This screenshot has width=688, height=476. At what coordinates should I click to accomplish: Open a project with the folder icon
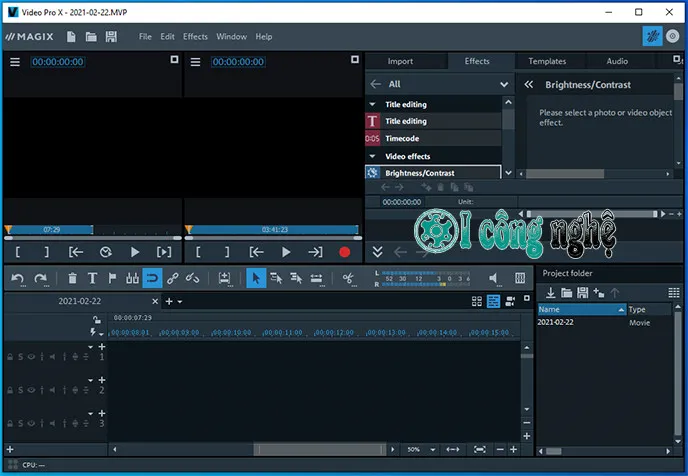tap(91, 37)
